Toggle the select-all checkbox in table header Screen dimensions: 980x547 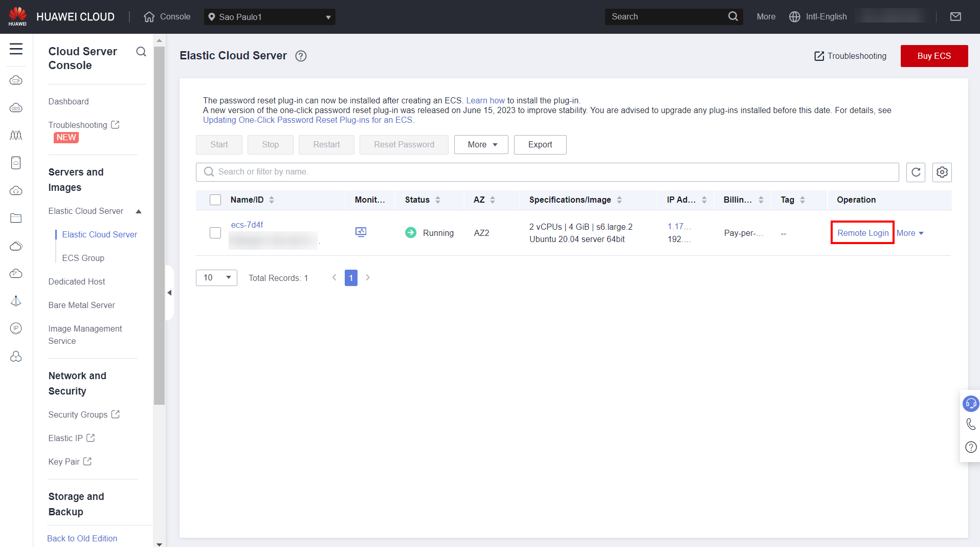click(215, 200)
